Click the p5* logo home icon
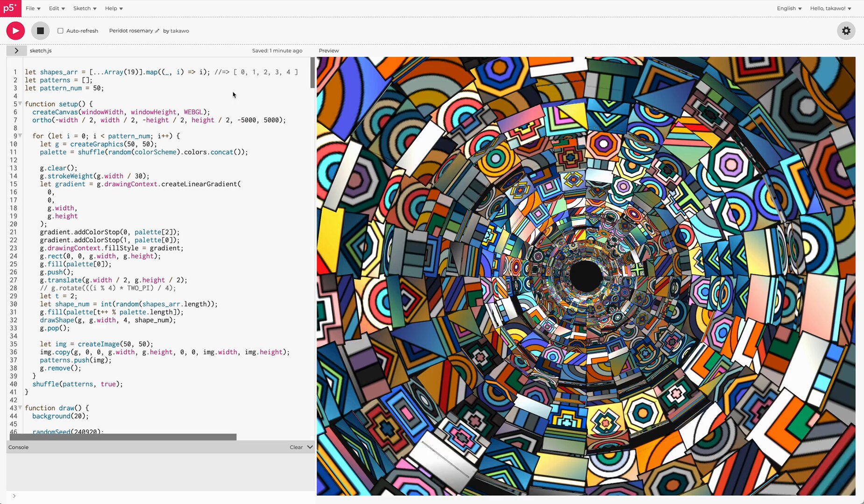Screen dimensions: 864x504 tap(10, 8)
